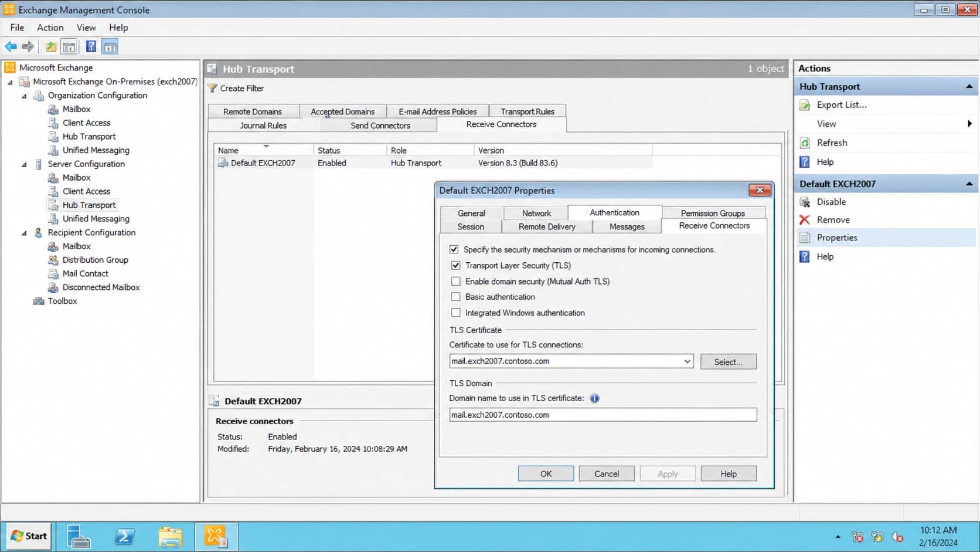Uncheck Transport Layer Security (TLS)

pyautogui.click(x=455, y=265)
